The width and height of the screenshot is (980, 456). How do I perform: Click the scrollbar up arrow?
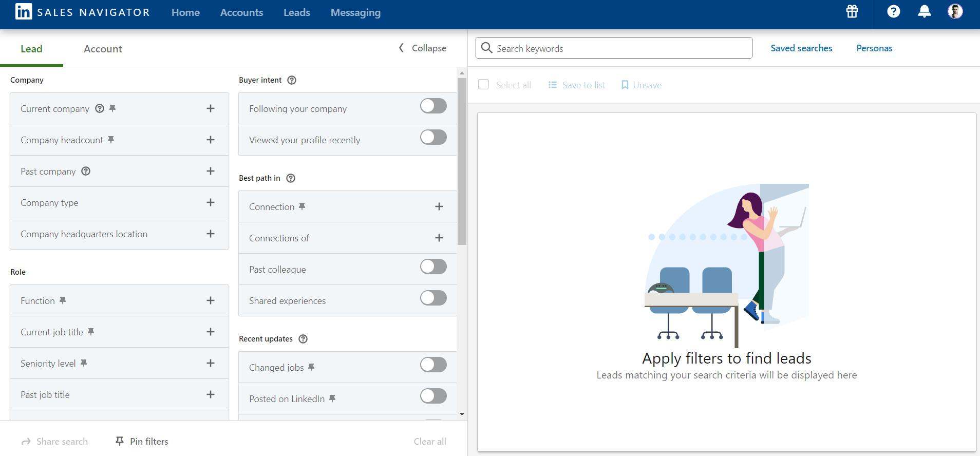pyautogui.click(x=462, y=73)
